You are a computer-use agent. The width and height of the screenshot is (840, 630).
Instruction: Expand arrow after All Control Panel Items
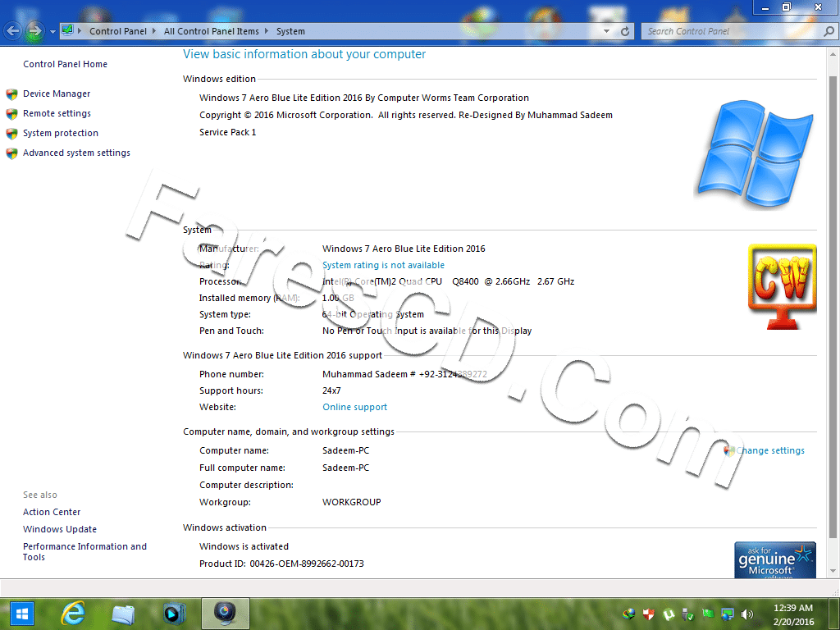click(267, 31)
